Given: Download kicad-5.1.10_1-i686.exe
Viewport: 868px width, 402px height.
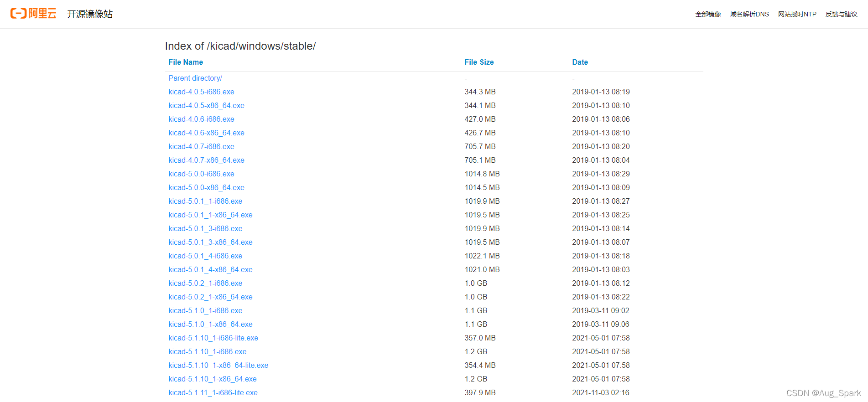Looking at the screenshot, I should click(207, 351).
